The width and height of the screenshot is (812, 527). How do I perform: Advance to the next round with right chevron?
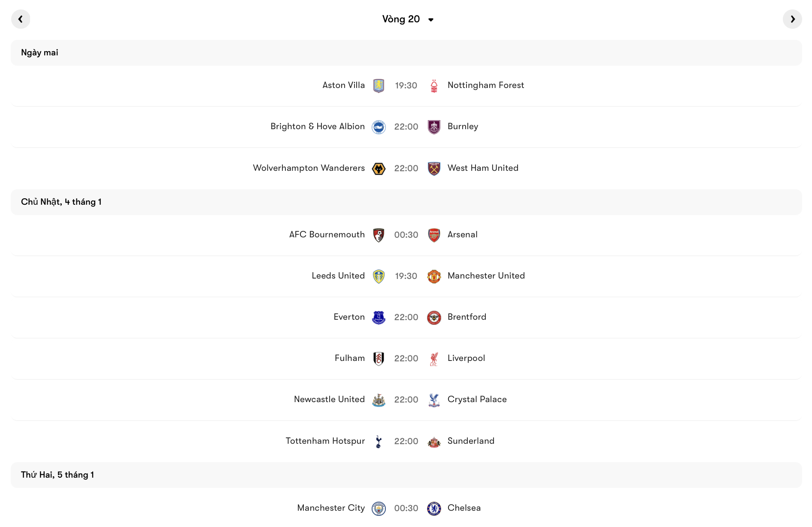pyautogui.click(x=792, y=19)
